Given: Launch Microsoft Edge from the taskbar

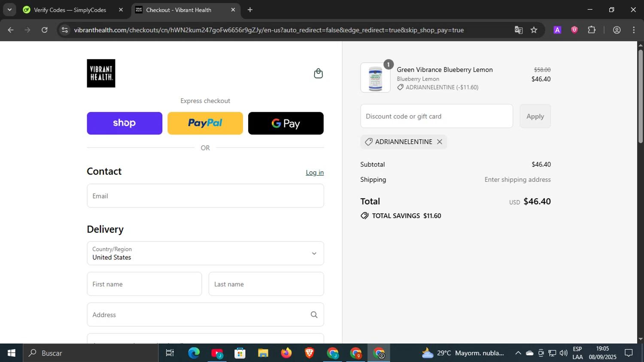Looking at the screenshot, I should point(194,353).
